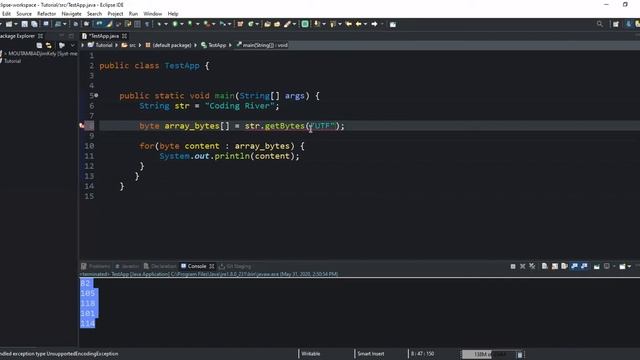Click the Save All toolbar icon
Viewport: 640px width, 360px height.
point(35,24)
